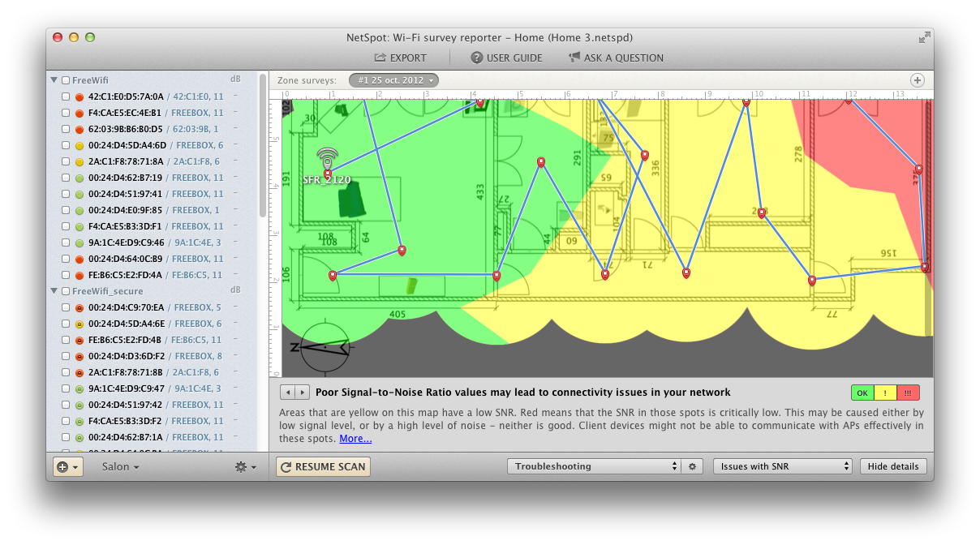The width and height of the screenshot is (980, 545).
Task: Click the yellow ! legend swatch
Action: pos(885,393)
